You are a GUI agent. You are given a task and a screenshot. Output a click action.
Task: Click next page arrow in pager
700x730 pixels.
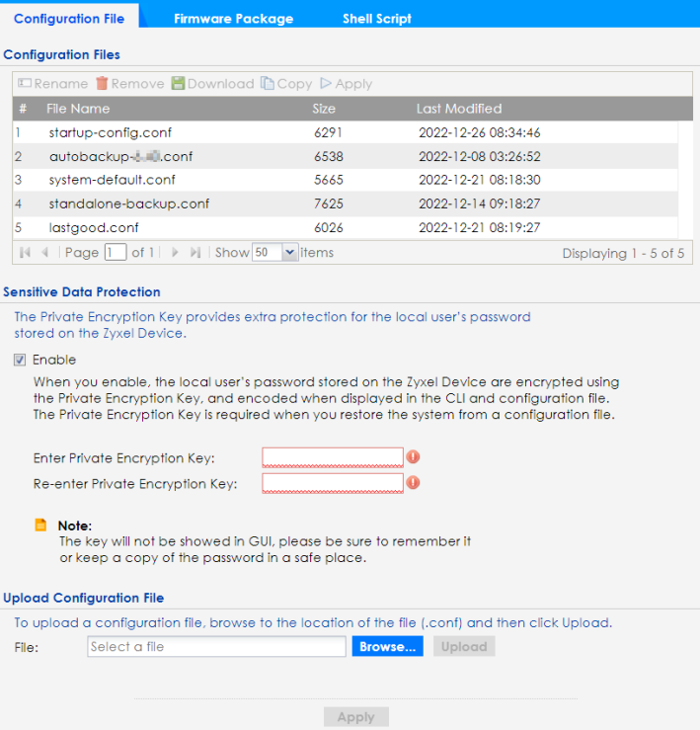point(176,253)
